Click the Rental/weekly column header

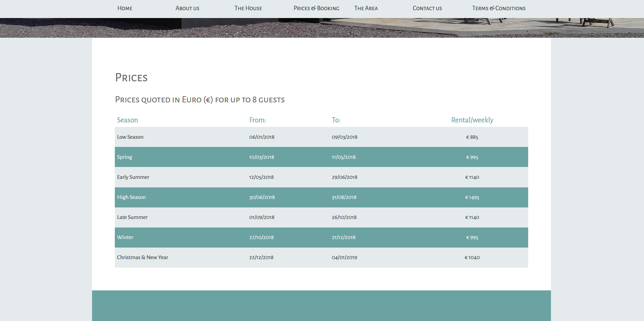point(472,120)
